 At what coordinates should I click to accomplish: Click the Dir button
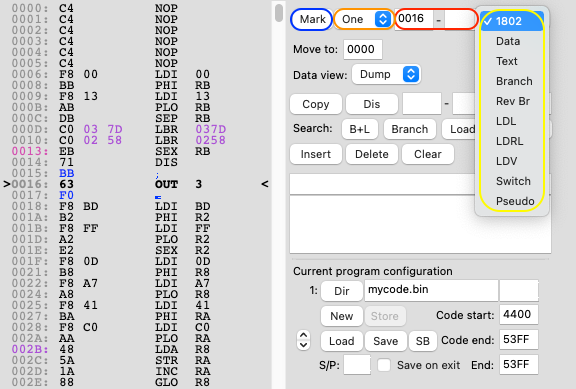(x=342, y=291)
